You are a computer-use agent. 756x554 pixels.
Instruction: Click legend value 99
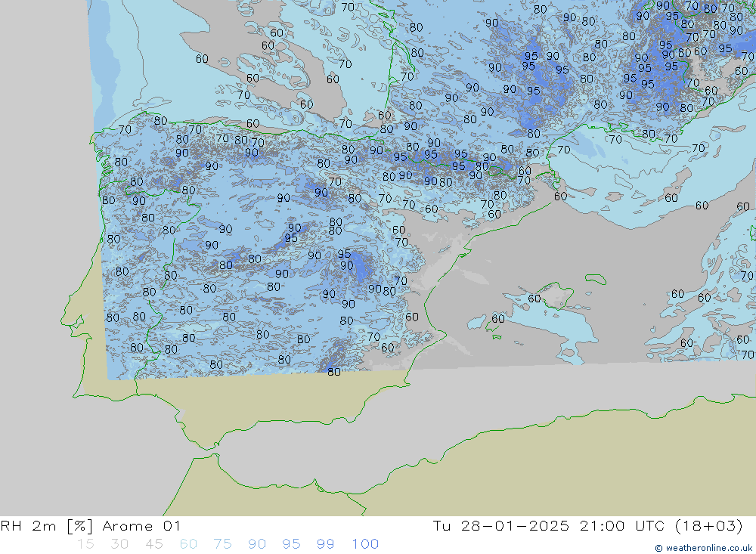(x=325, y=544)
